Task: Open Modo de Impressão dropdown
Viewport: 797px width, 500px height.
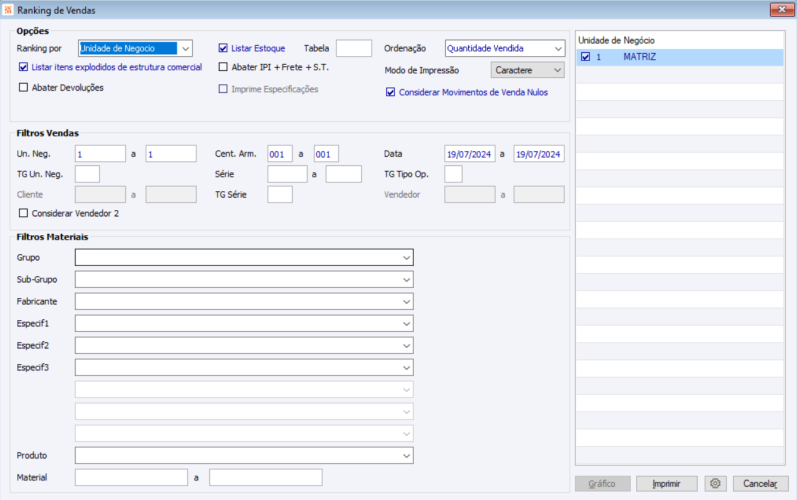Action: (x=528, y=70)
